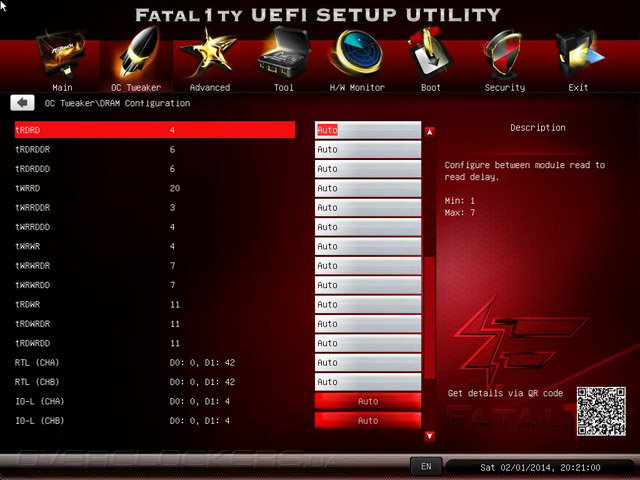
Task: Edit the tRDRDDR Auto value field
Action: coord(368,149)
